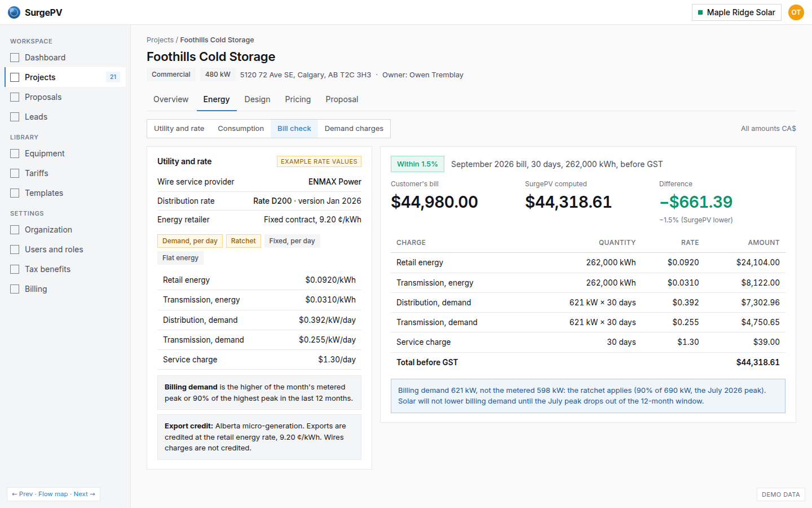Click the Users and roles icon

click(x=15, y=249)
